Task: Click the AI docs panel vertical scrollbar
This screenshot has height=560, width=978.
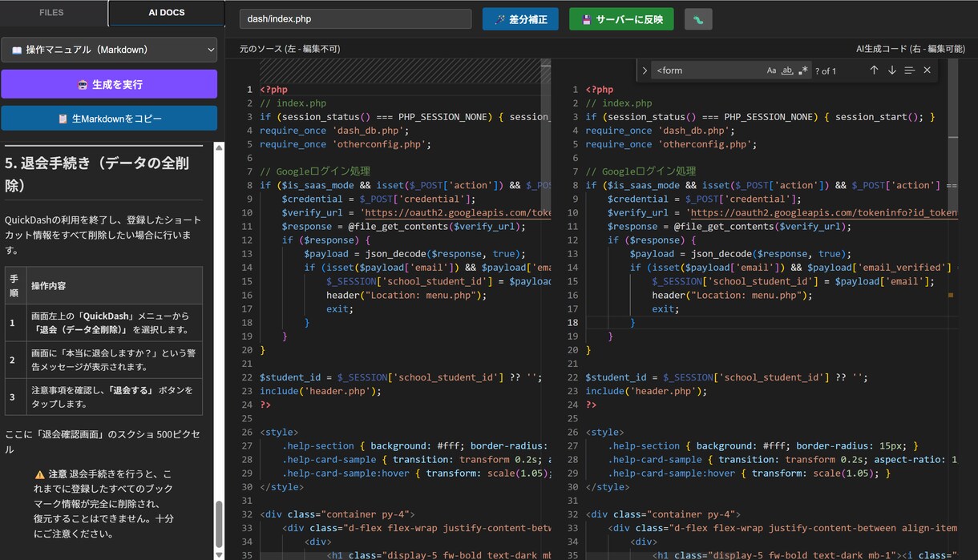Action: click(219, 524)
